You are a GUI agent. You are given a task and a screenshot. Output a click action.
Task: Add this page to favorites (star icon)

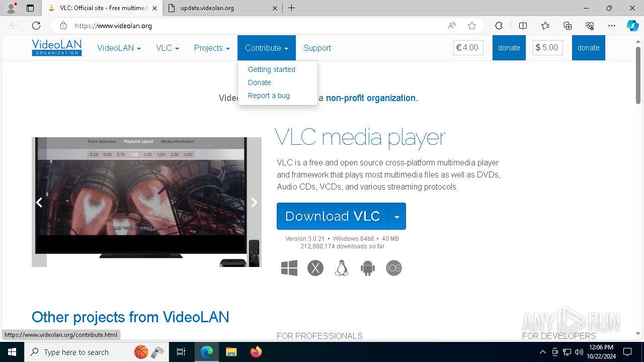(472, 26)
